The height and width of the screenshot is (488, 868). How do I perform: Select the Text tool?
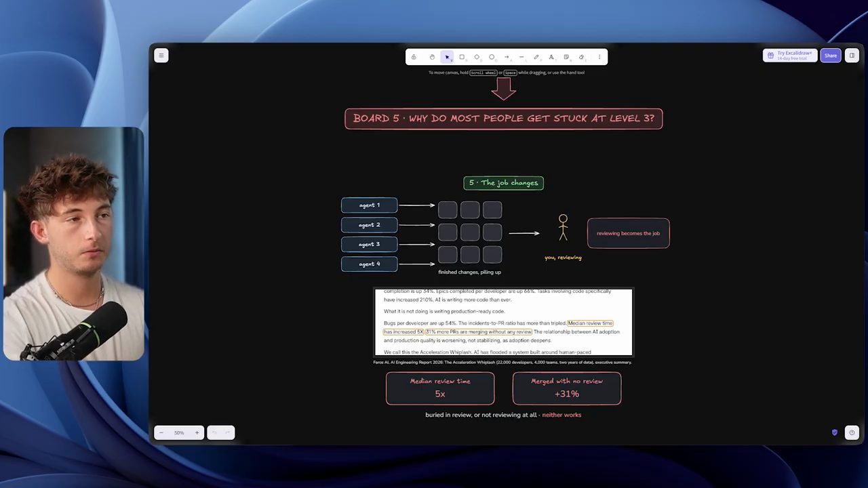pyautogui.click(x=551, y=57)
